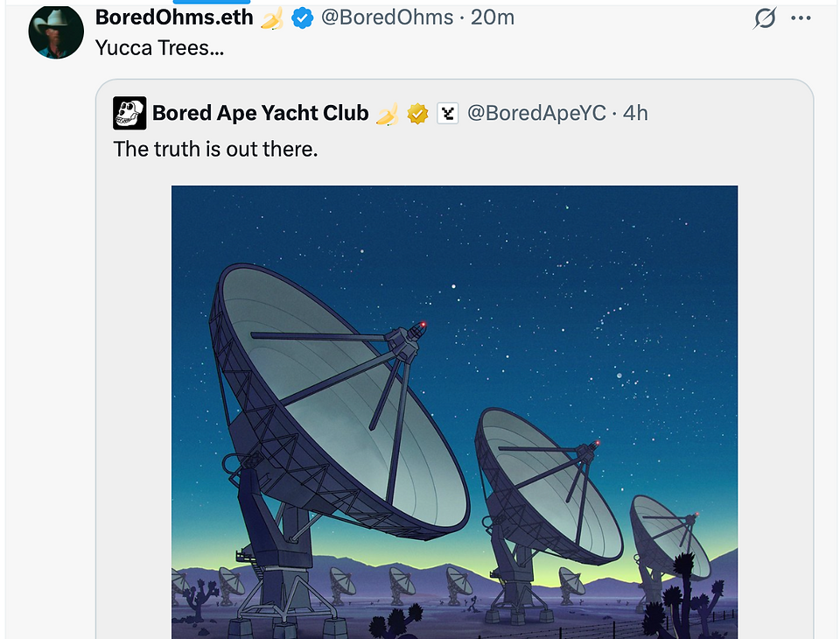Open the satellite dishes image at largest dish
This screenshot has height=639, width=840.
[338, 402]
